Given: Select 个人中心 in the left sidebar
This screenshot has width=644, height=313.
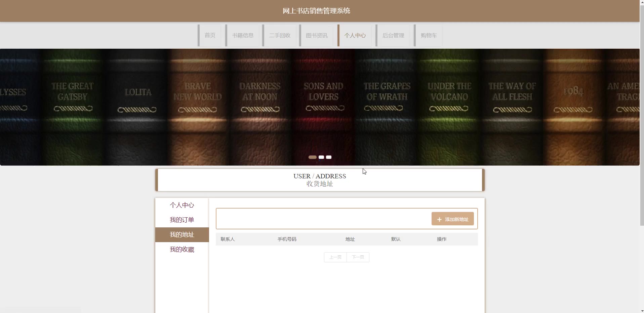Looking at the screenshot, I should tap(182, 205).
